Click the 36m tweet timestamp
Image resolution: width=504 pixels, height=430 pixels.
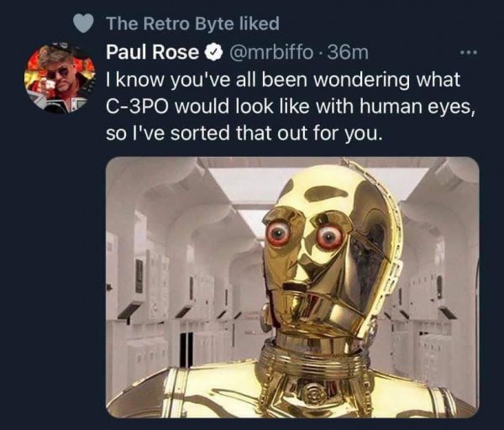pyautogui.click(x=347, y=53)
